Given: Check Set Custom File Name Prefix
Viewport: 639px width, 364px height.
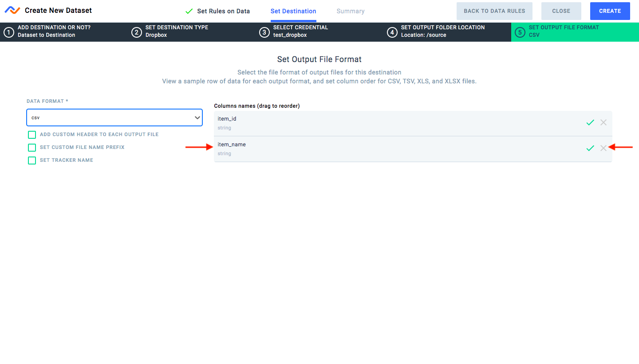Looking at the screenshot, I should (32, 147).
